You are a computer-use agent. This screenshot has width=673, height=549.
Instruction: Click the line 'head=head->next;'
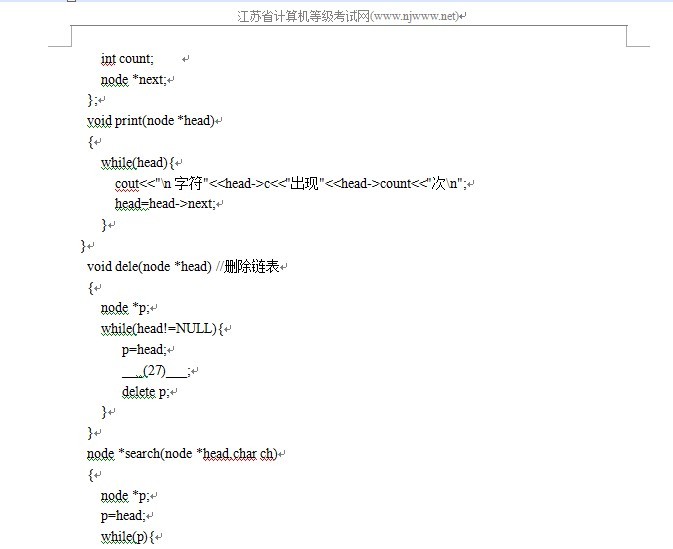click(165, 203)
